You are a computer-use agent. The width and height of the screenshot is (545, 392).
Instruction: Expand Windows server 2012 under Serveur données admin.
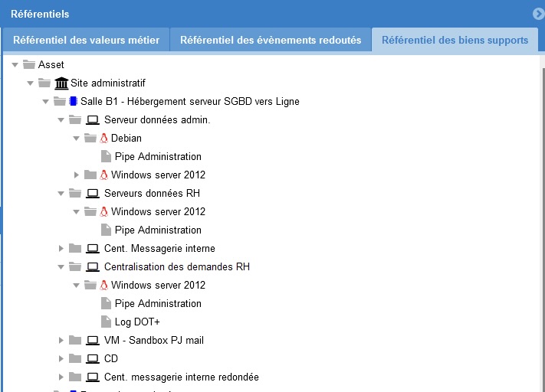click(x=77, y=175)
